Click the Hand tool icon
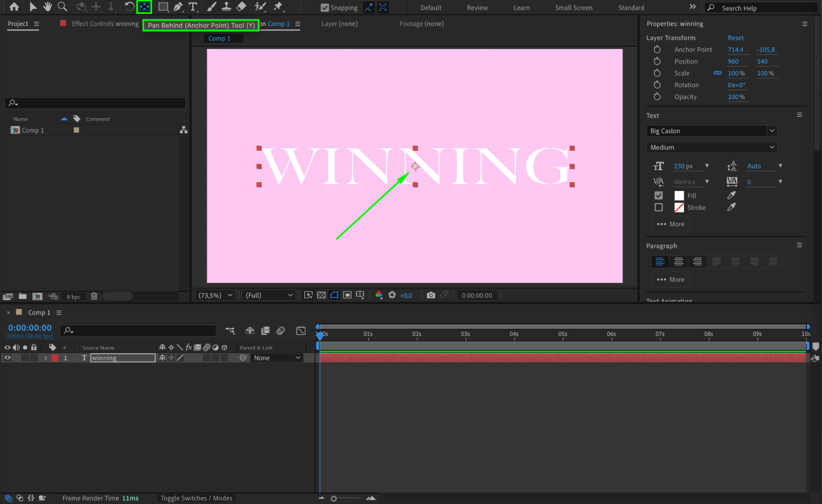The image size is (822, 504). click(x=48, y=7)
